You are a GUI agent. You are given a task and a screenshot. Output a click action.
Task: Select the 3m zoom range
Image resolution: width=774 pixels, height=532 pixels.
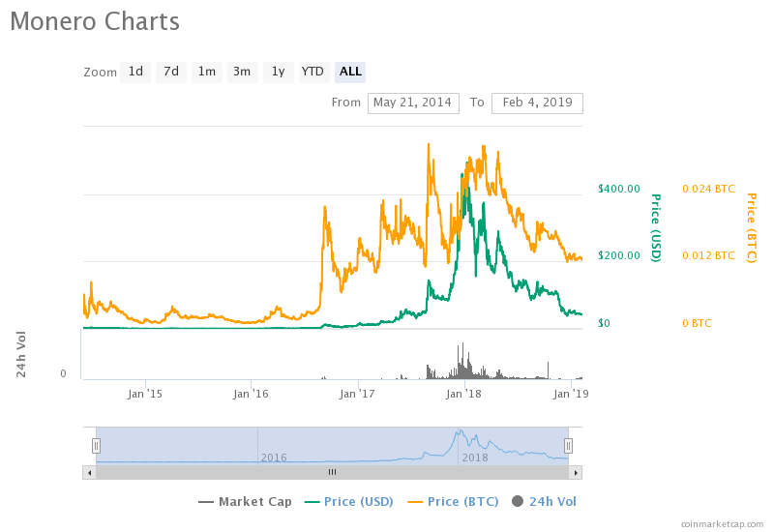tap(243, 72)
